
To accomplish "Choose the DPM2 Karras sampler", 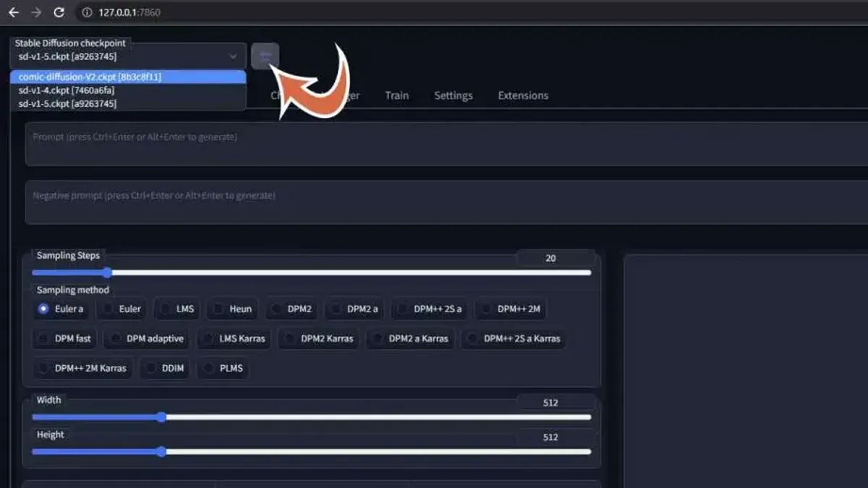I will point(319,338).
